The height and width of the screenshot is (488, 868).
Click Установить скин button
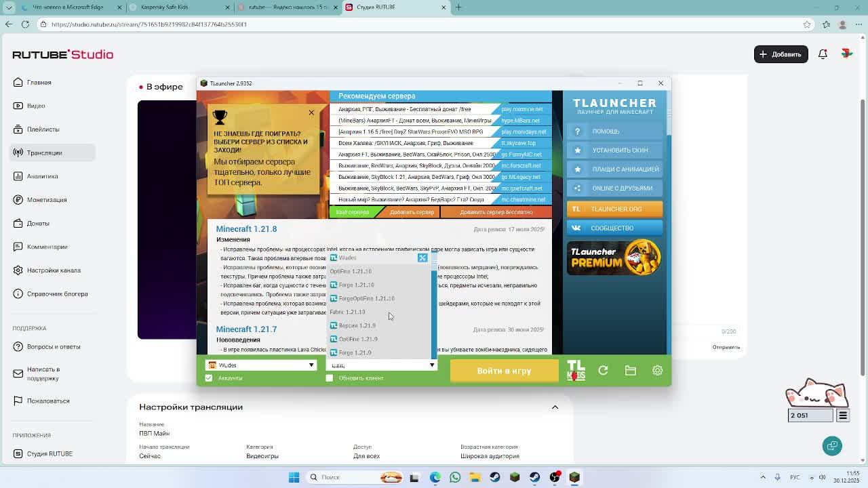(x=614, y=150)
